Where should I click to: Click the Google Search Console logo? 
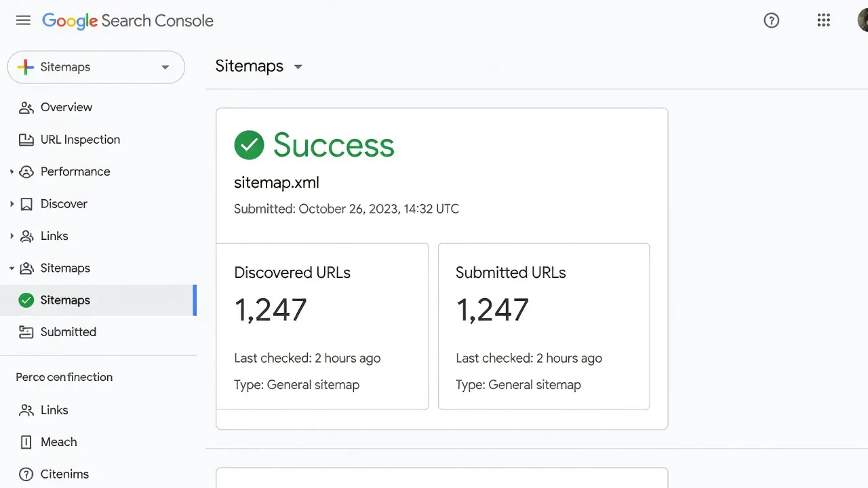point(127,21)
